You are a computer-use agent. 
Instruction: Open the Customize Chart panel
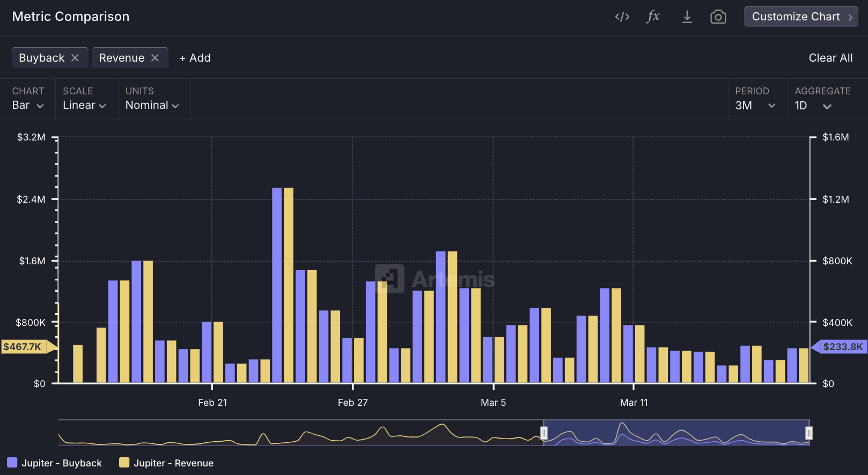pyautogui.click(x=801, y=17)
